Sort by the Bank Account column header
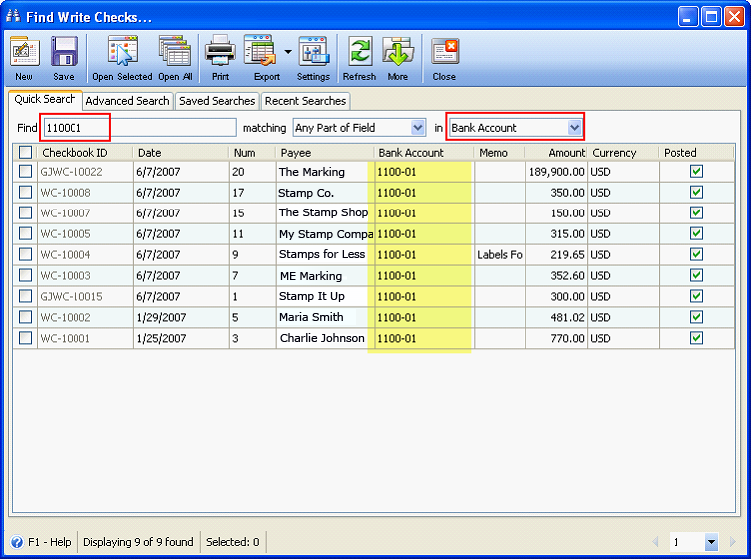This screenshot has width=752, height=560. coord(424,153)
